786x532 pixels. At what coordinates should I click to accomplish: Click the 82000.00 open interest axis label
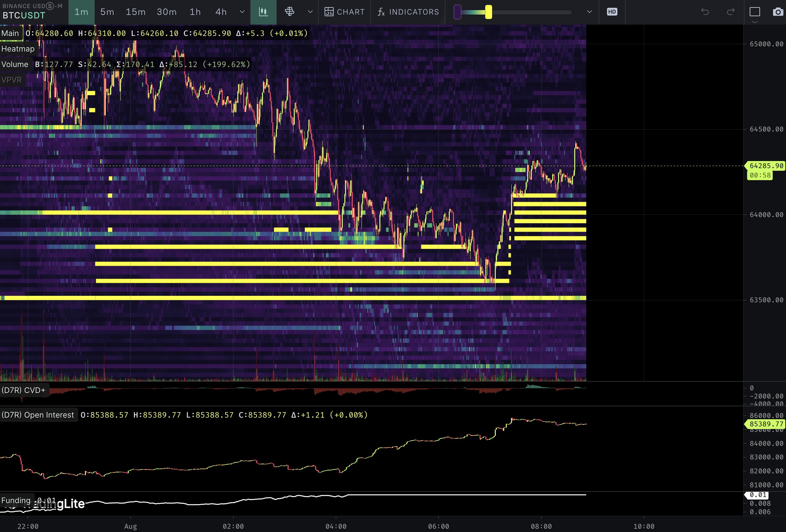767,471
